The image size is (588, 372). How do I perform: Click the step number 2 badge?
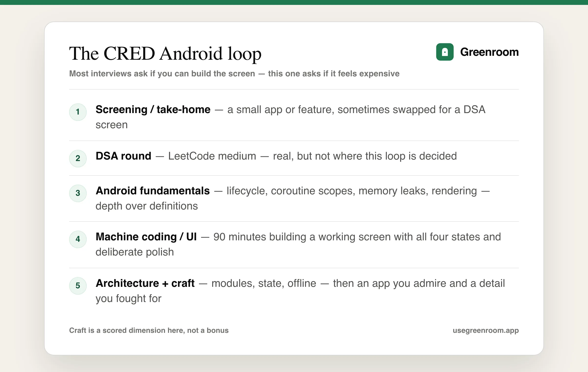[78, 158]
